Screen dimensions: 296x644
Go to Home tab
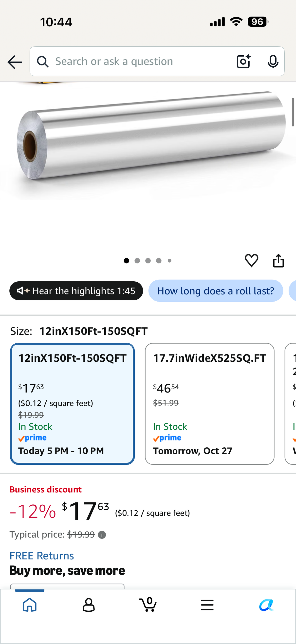(30, 605)
